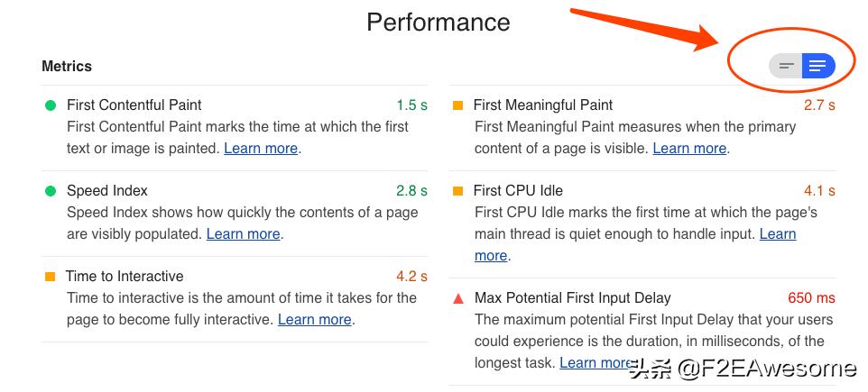Click the green First Contentful Paint status dot
The image size is (868, 392).
[51, 105]
